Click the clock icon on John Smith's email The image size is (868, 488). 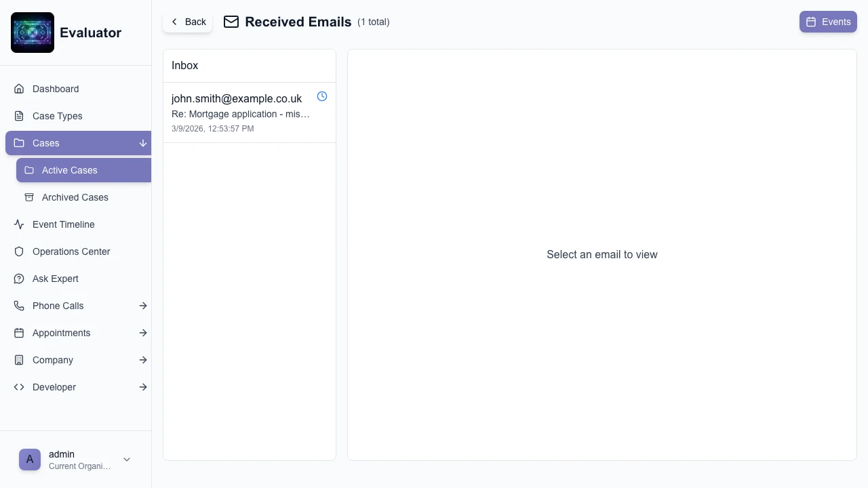tap(322, 96)
